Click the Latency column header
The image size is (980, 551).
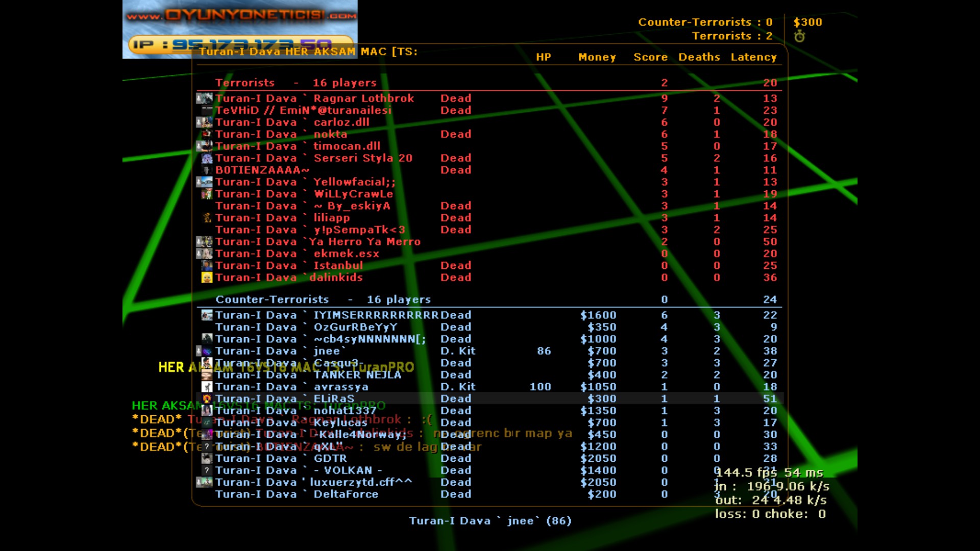[753, 57]
